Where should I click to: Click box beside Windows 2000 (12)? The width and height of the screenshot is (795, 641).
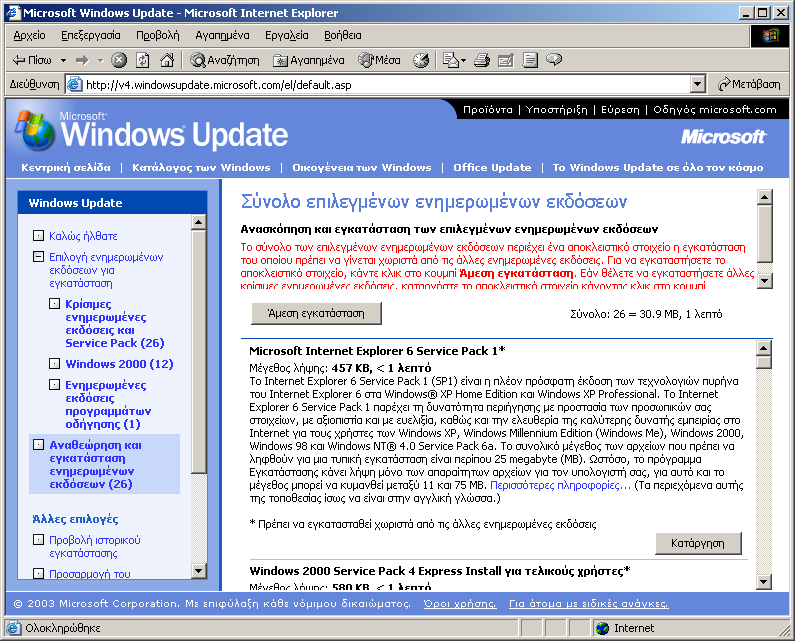point(54,363)
